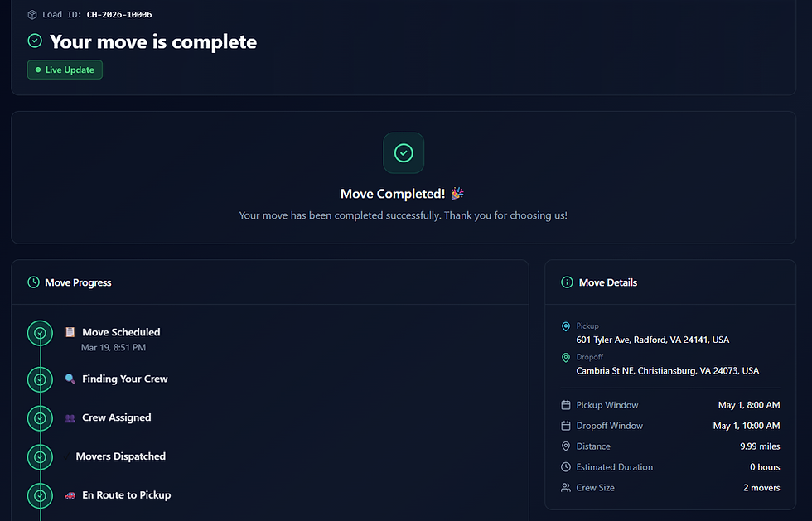
Task: Click the May 1, 10:00 AM value
Action: [747, 426]
